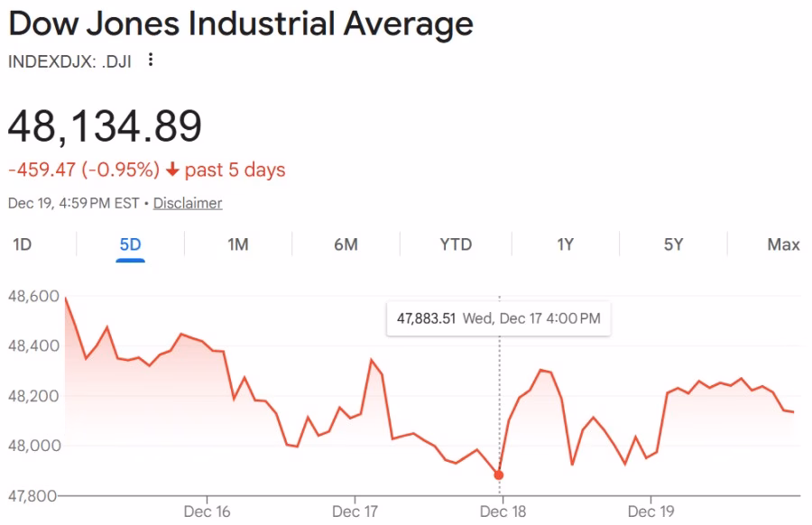Click the INDEXDJX: .DJI ticker label
The height and width of the screenshot is (525, 812).
[69, 61]
